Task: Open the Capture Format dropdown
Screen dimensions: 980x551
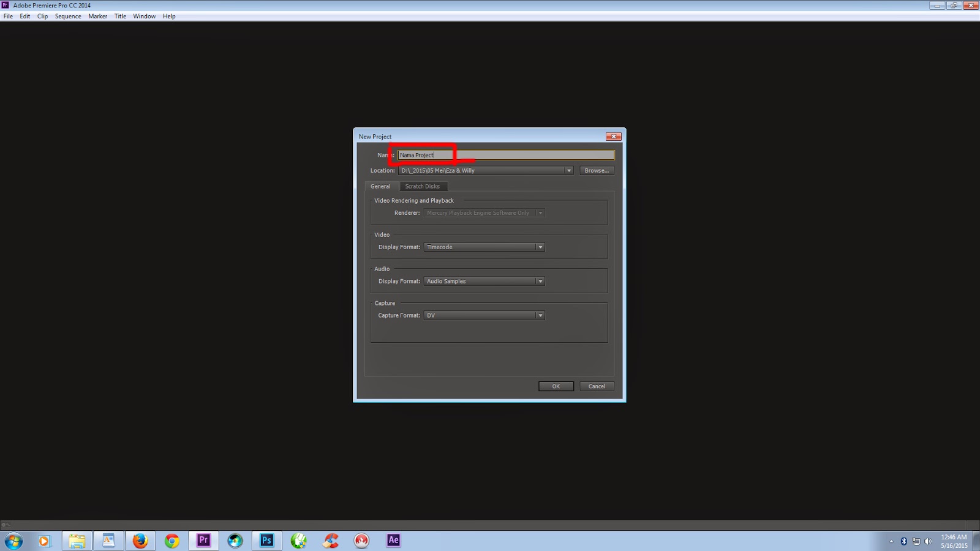Action: click(484, 316)
